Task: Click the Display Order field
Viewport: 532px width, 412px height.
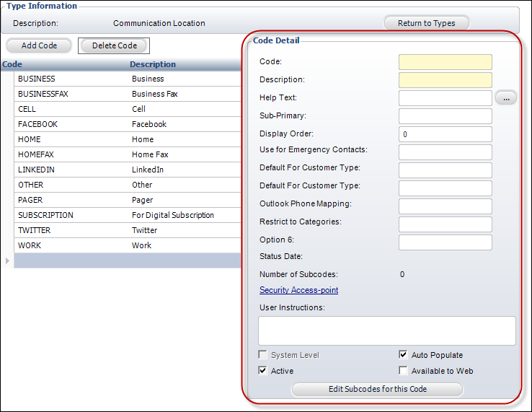Action: tap(445, 134)
